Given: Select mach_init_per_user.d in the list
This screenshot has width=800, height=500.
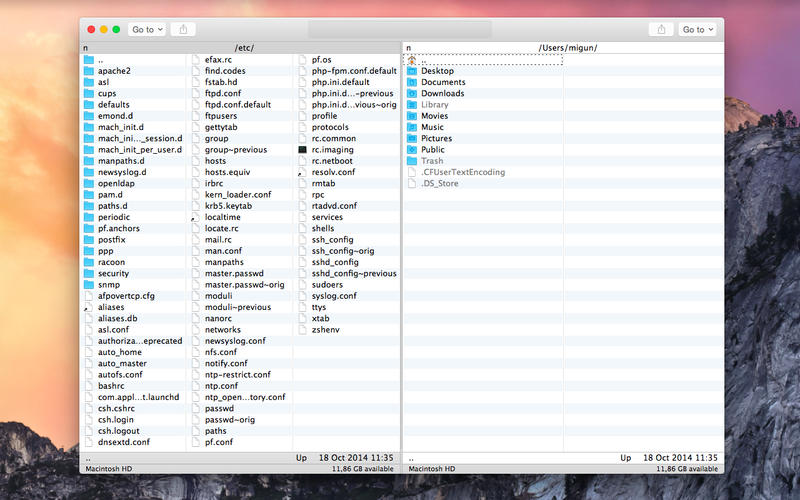Looking at the screenshot, I should pos(140,149).
